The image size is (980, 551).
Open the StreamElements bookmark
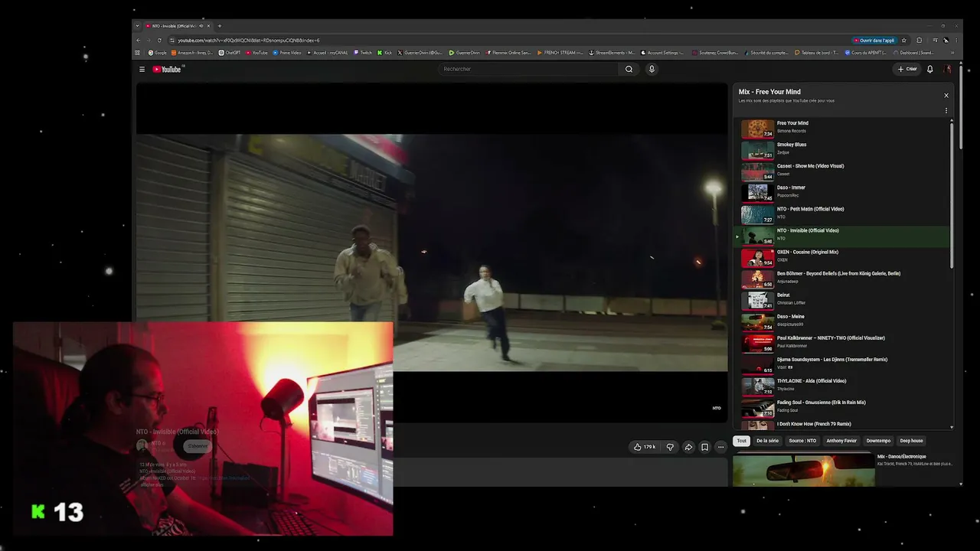611,53
